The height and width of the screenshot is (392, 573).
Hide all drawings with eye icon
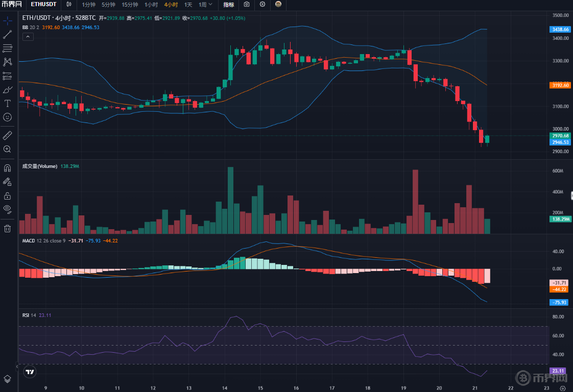click(7, 209)
